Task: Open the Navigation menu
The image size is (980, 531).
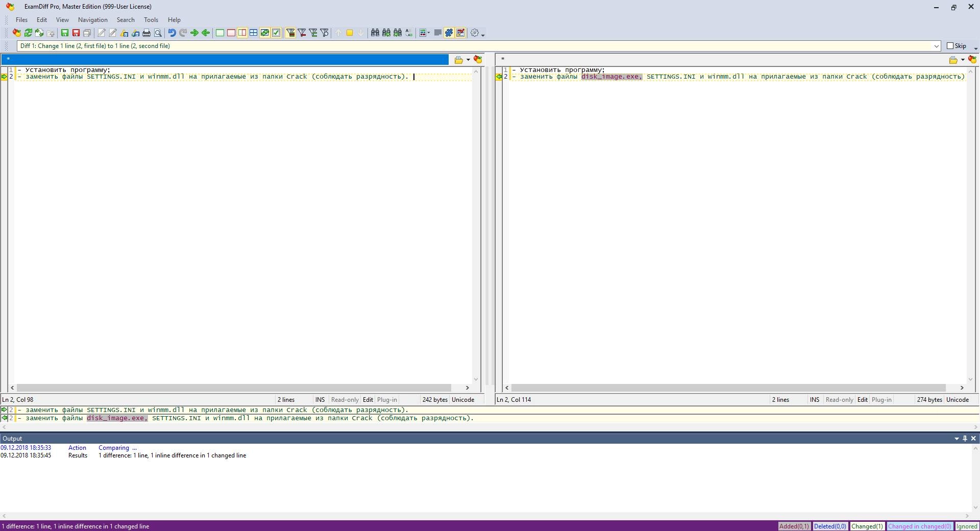Action: coord(93,20)
